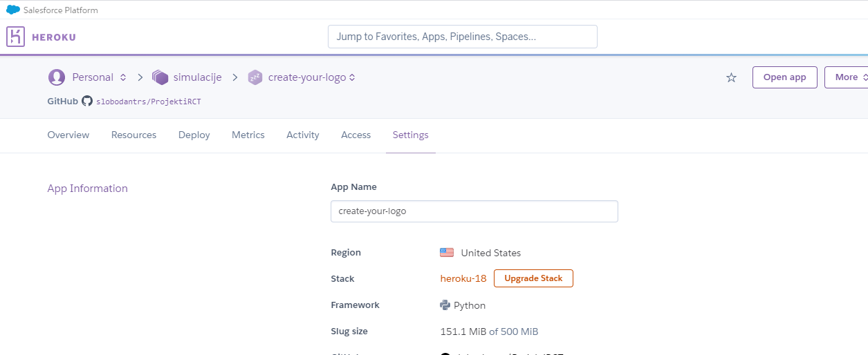Click the HEROKU wordmark

point(54,37)
